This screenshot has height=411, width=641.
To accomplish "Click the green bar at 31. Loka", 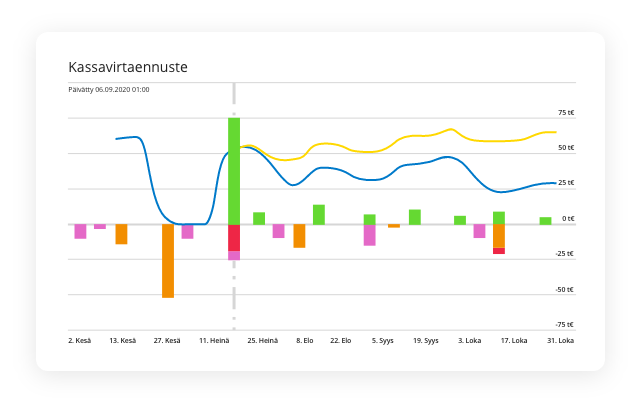I will [x=545, y=220].
